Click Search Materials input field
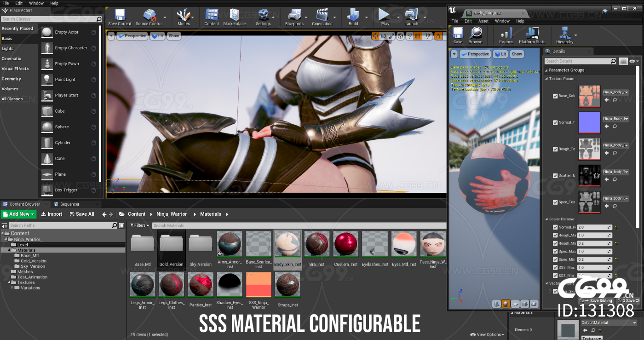644x340 pixels. click(299, 225)
